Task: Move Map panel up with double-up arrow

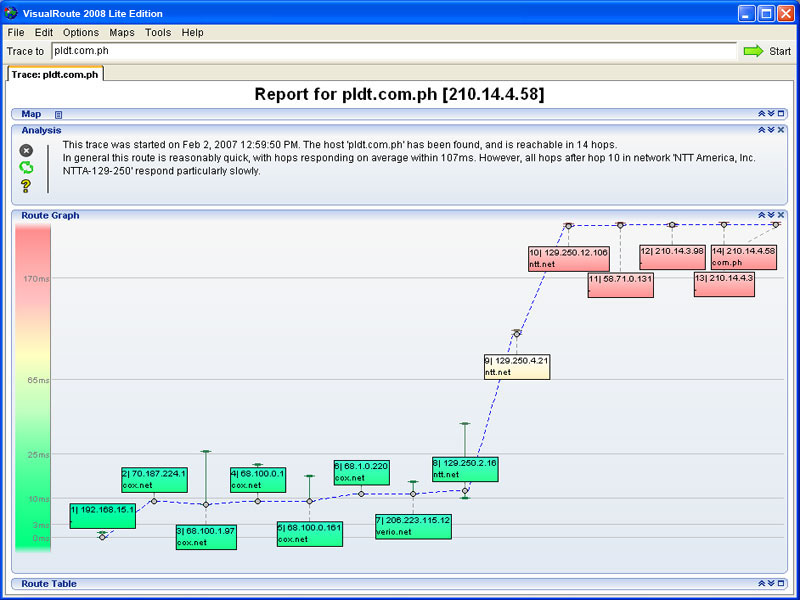Action: tap(762, 114)
